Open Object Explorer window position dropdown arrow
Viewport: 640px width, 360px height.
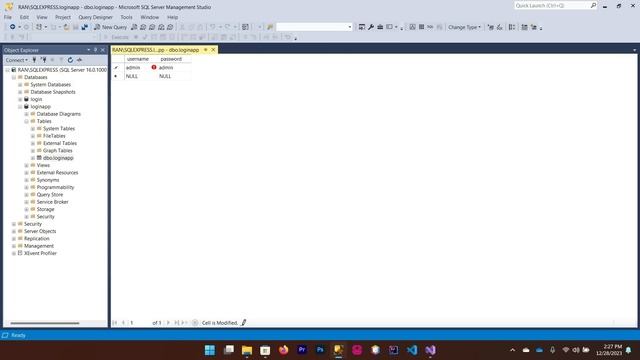pyautogui.click(x=89, y=50)
